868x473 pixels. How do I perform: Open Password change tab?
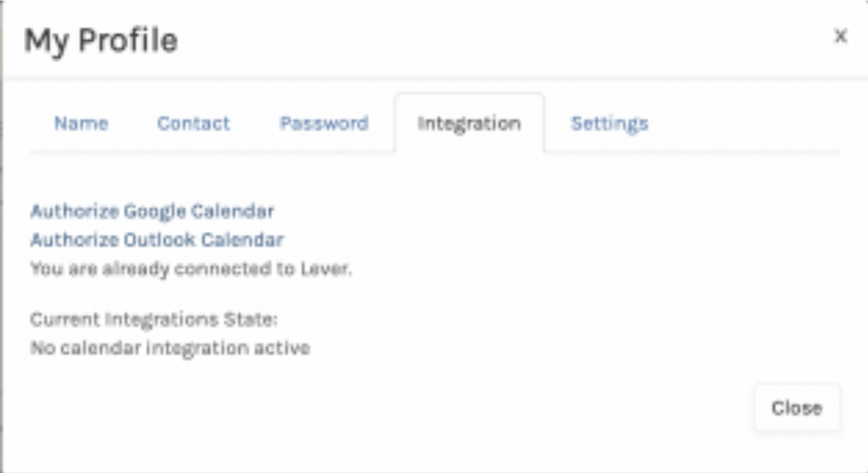click(324, 123)
